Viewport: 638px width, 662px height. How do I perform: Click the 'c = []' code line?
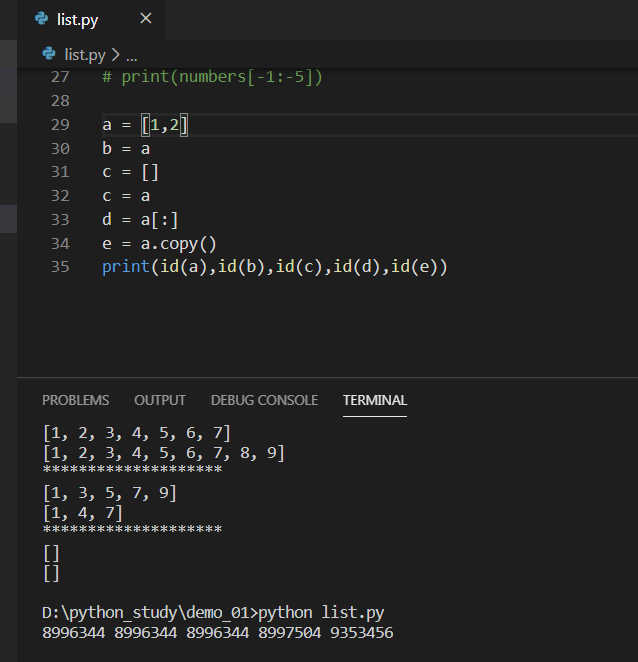pos(130,172)
